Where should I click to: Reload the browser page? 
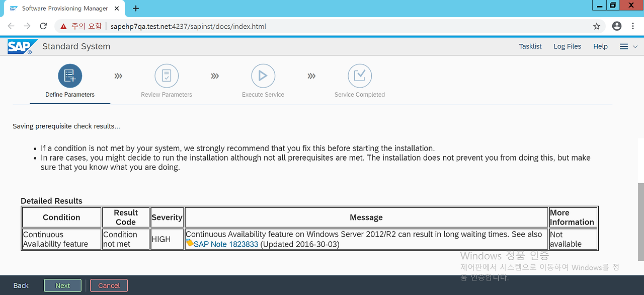click(x=43, y=26)
